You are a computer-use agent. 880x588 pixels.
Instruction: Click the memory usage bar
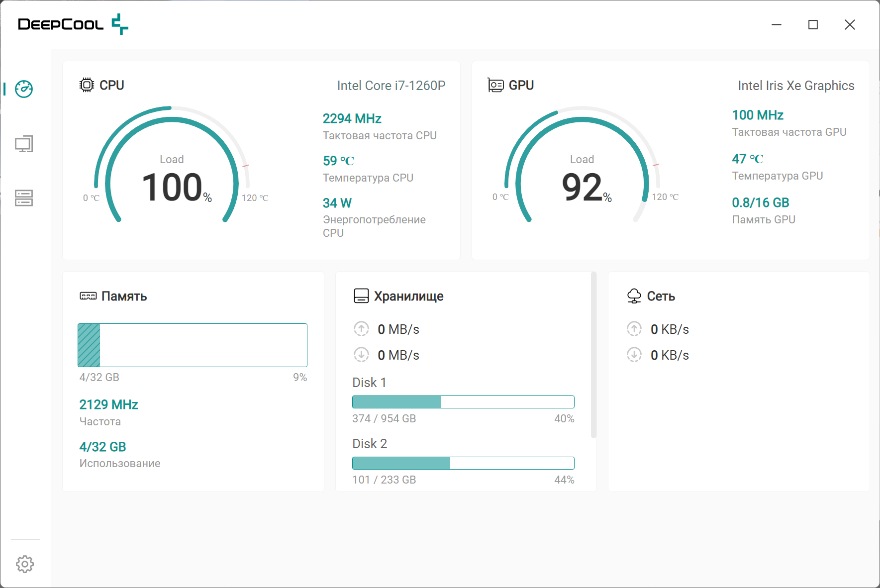pos(192,345)
